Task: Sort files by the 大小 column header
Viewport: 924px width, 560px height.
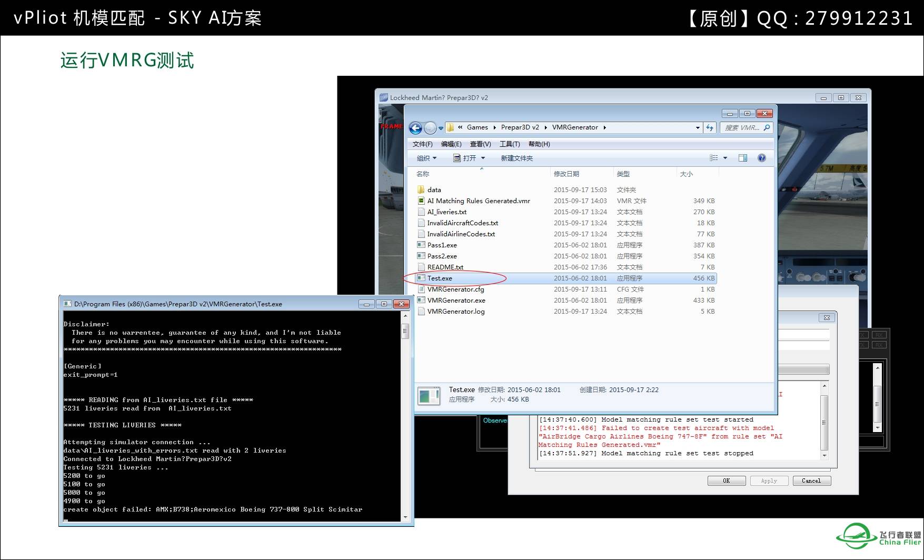Action: (x=687, y=174)
